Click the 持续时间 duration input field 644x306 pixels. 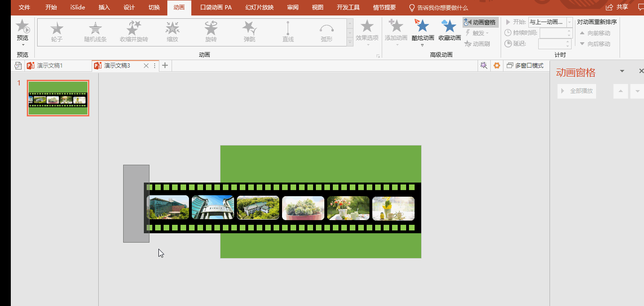553,33
